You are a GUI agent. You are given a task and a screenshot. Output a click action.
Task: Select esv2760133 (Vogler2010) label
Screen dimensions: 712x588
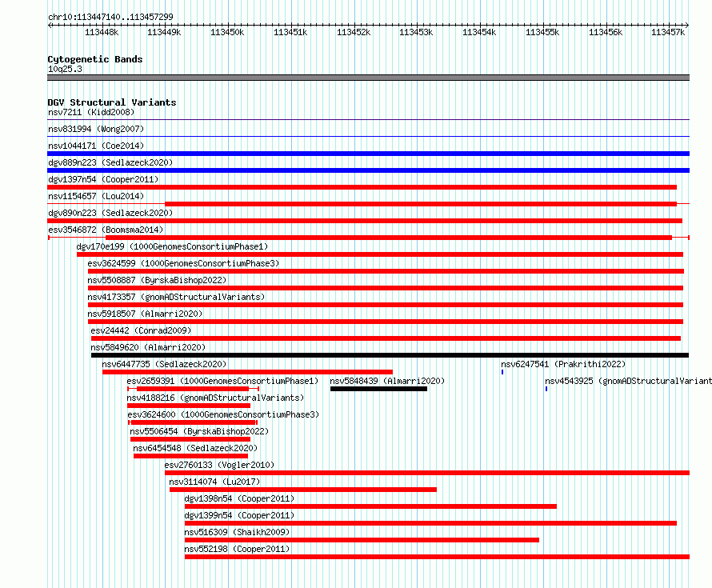point(219,465)
